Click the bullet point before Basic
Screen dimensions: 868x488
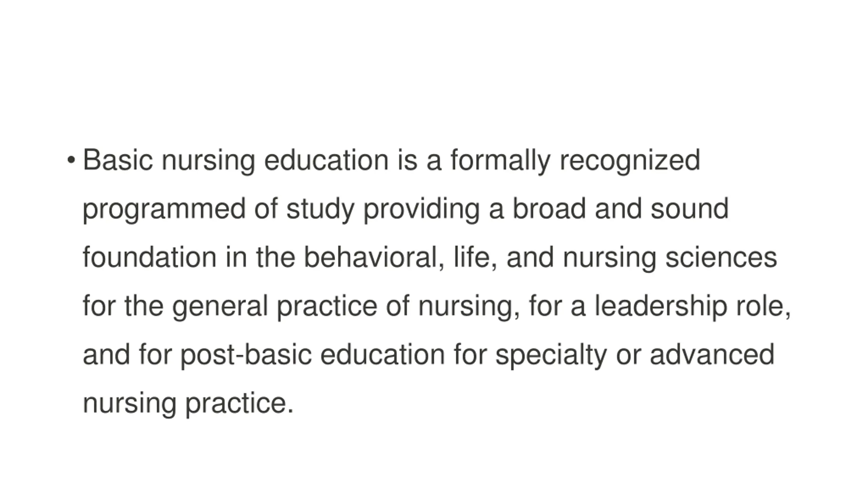[x=71, y=160]
